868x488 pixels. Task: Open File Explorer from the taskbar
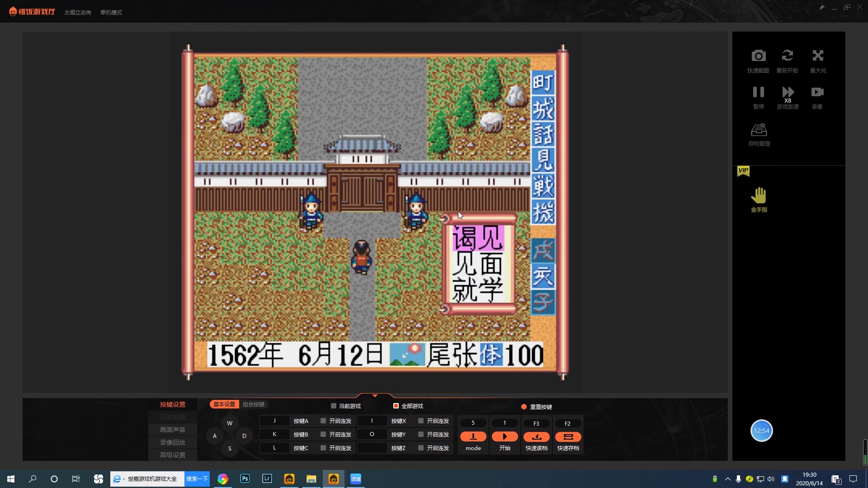[311, 479]
